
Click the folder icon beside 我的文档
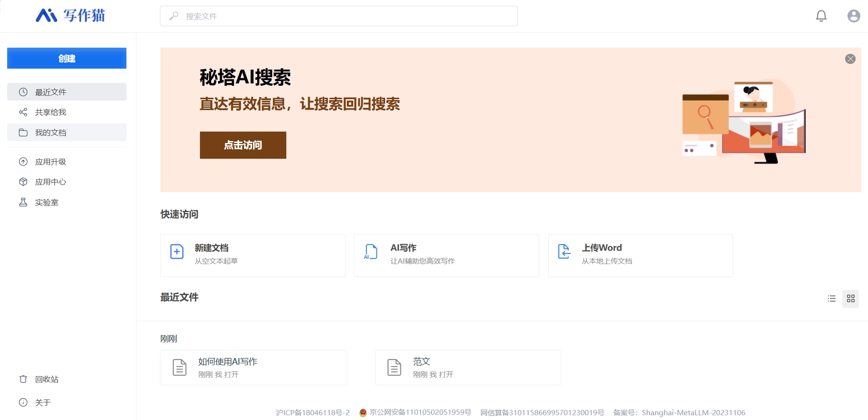pos(23,133)
